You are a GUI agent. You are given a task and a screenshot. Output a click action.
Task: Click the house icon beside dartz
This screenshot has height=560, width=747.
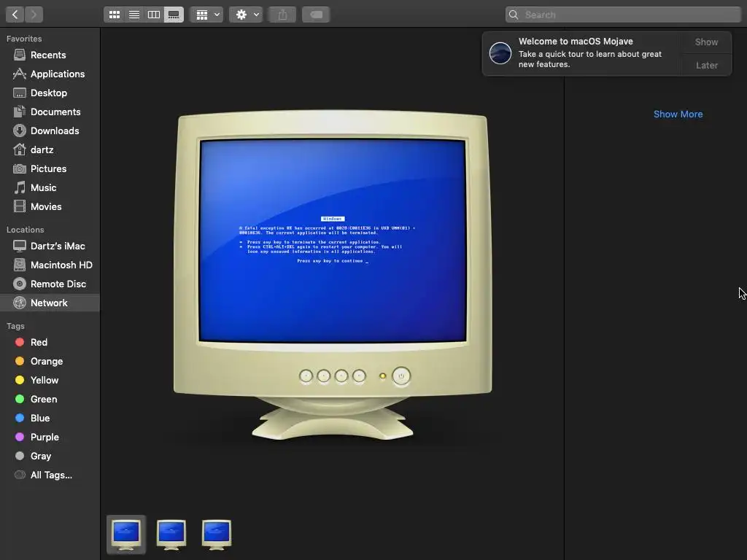pyautogui.click(x=20, y=149)
